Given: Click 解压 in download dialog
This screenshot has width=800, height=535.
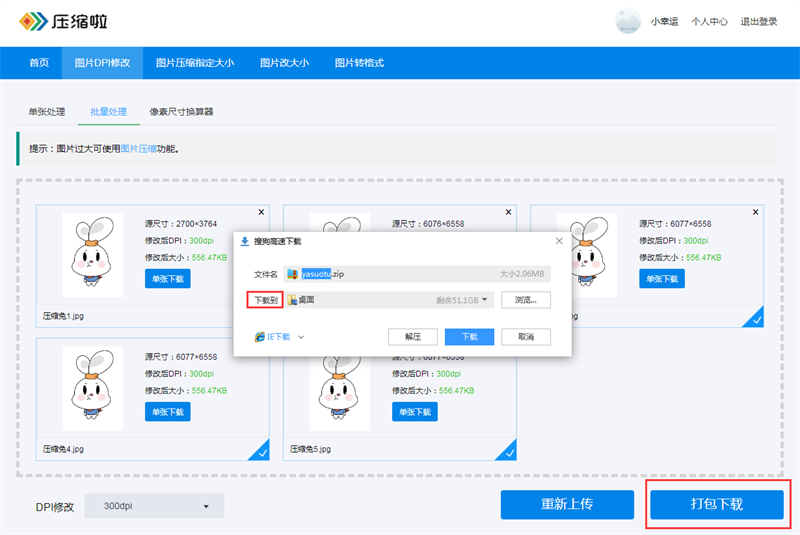Looking at the screenshot, I should point(413,337).
